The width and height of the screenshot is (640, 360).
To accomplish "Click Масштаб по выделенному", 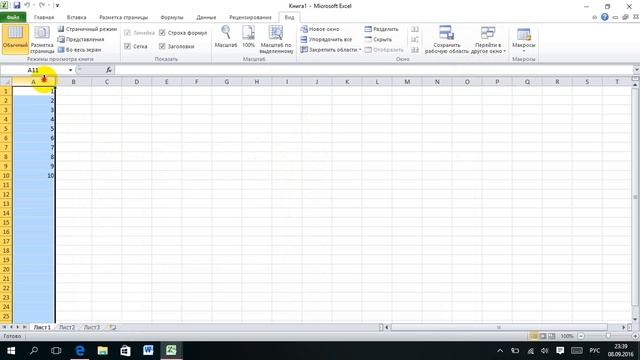I will point(276,39).
